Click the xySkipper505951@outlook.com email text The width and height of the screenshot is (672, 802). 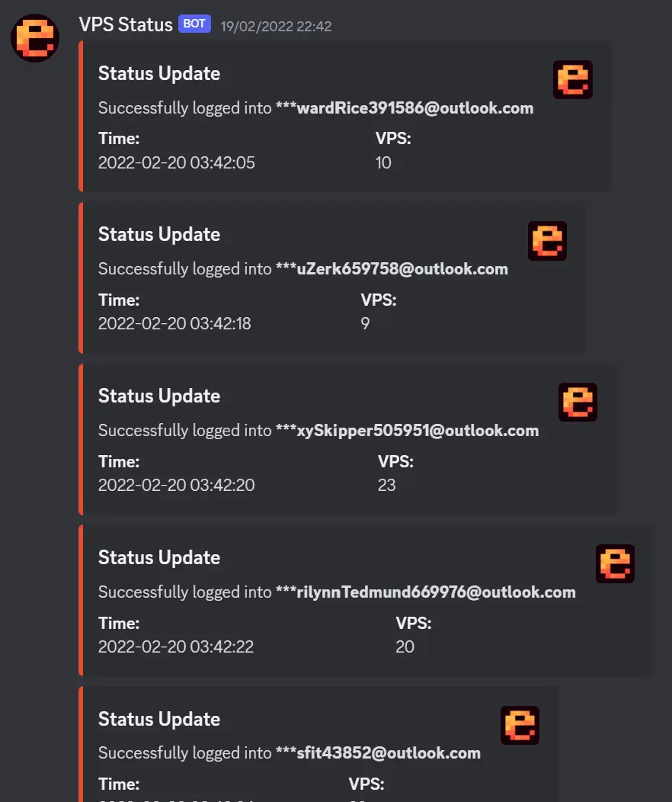tap(407, 431)
